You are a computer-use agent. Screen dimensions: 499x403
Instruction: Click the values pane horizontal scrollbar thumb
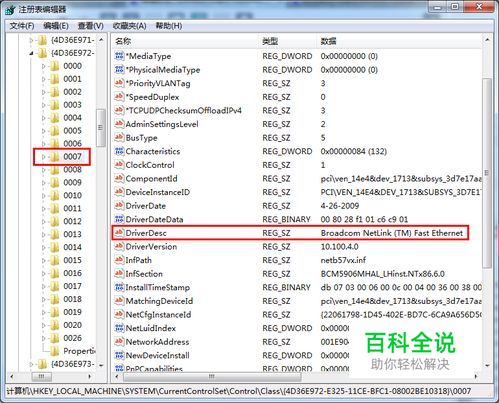pyautogui.click(x=212, y=377)
